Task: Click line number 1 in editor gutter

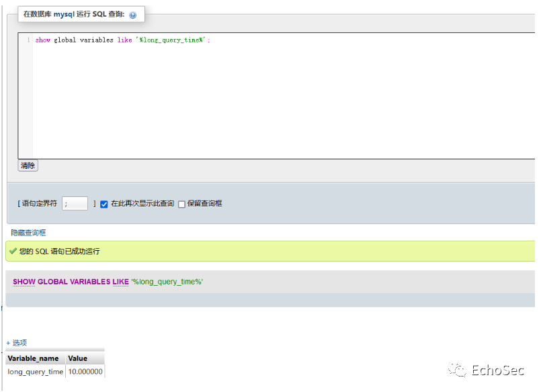Action: point(28,40)
